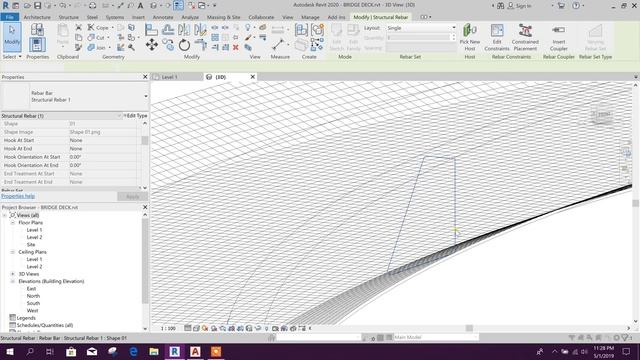This screenshot has width=640, height=360.
Task: Click the Edit Type button
Action: tap(135, 116)
